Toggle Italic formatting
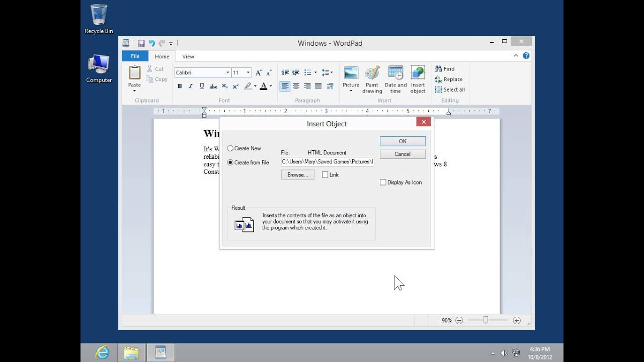The width and height of the screenshot is (644, 362). (x=191, y=86)
